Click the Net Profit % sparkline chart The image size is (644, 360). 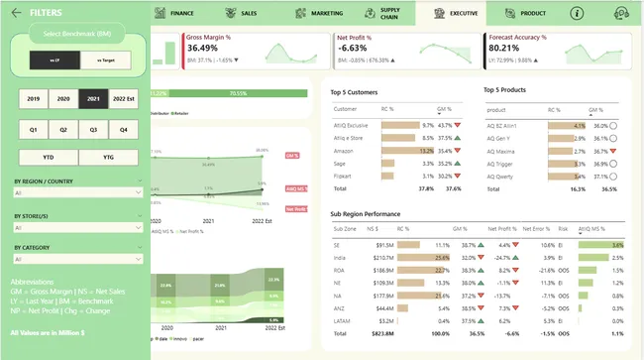[x=445, y=54]
